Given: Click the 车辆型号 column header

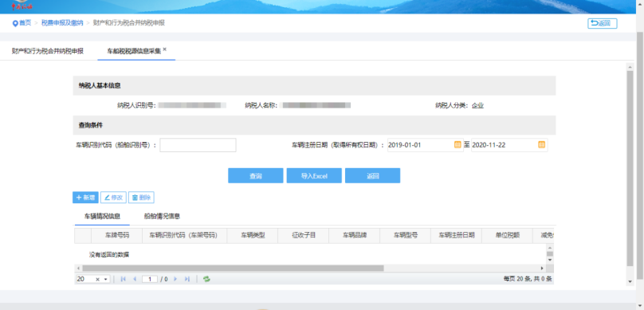Looking at the screenshot, I should tap(406, 235).
